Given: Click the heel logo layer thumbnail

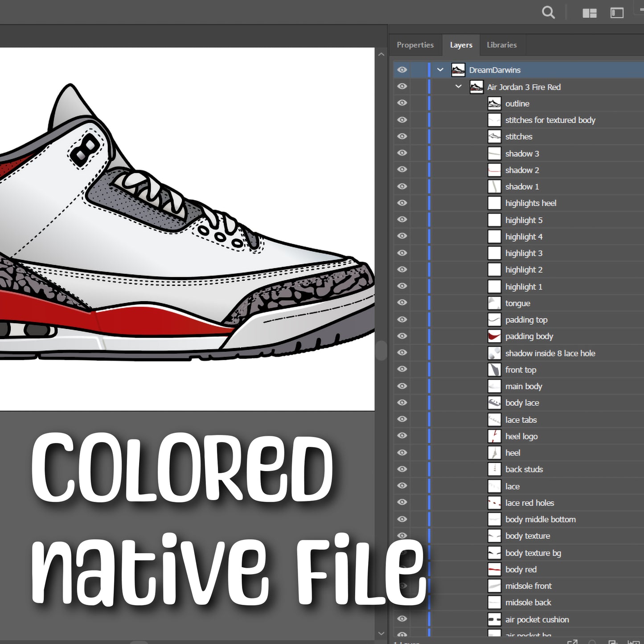Looking at the screenshot, I should click(x=494, y=436).
